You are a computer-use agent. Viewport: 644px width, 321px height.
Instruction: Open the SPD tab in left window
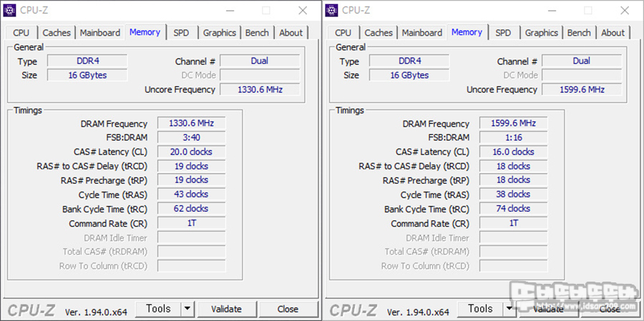tap(181, 33)
